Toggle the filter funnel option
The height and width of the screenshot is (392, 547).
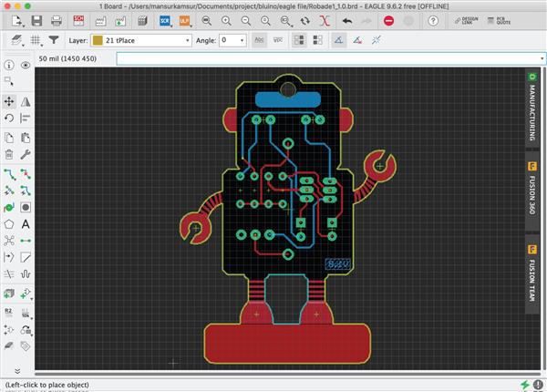coord(55,40)
